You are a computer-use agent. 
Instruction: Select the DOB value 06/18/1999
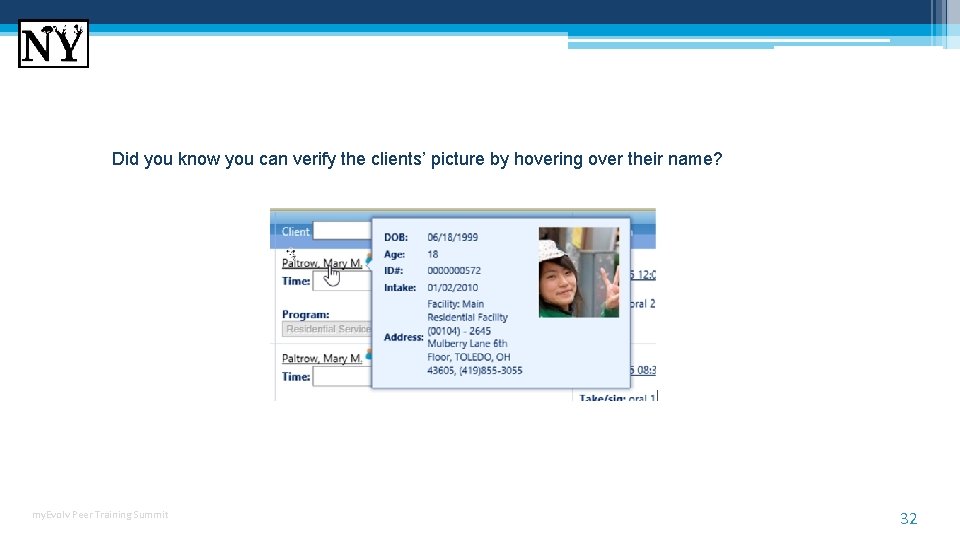point(452,237)
